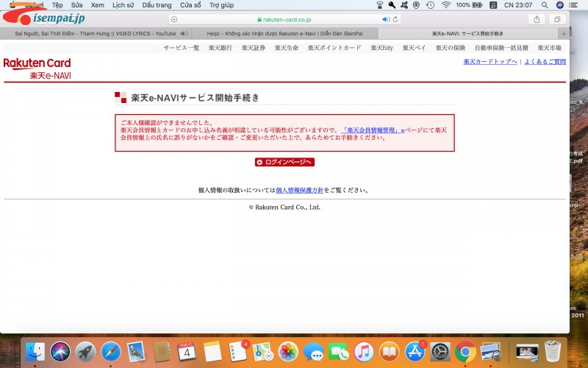The image size is (588, 368).
Task: Click the 楽天市場 header link
Action: coord(549,48)
